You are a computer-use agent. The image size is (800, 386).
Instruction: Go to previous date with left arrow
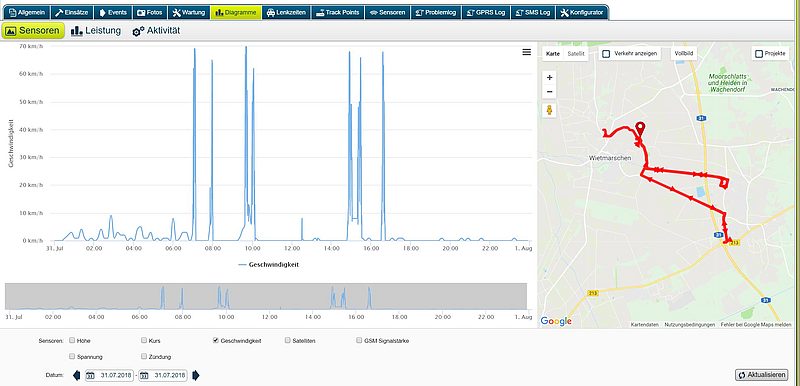click(x=77, y=376)
